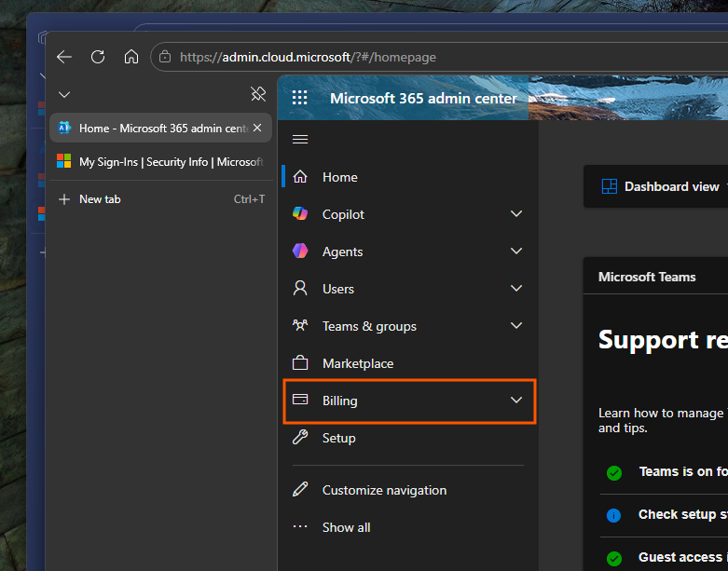Click the Users label in navigation
The image size is (728, 571).
[338, 289]
